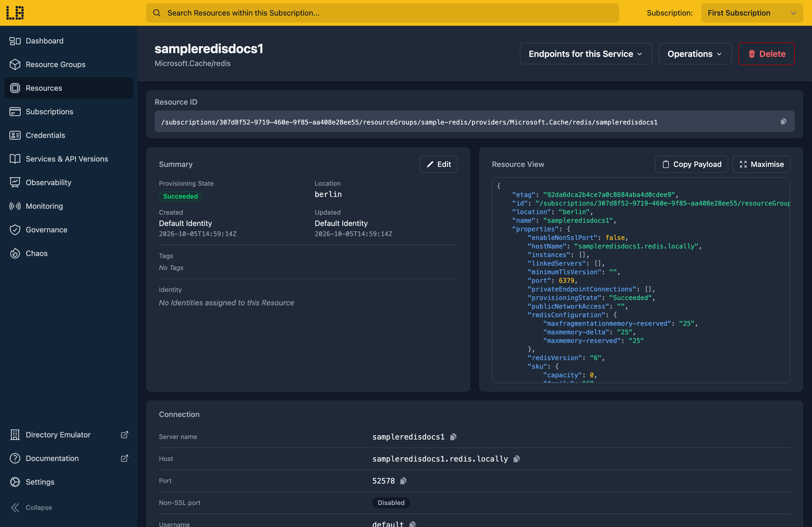Viewport: 812px width, 527px height.
Task: Click the Resource Groups cube icon
Action: click(x=15, y=64)
